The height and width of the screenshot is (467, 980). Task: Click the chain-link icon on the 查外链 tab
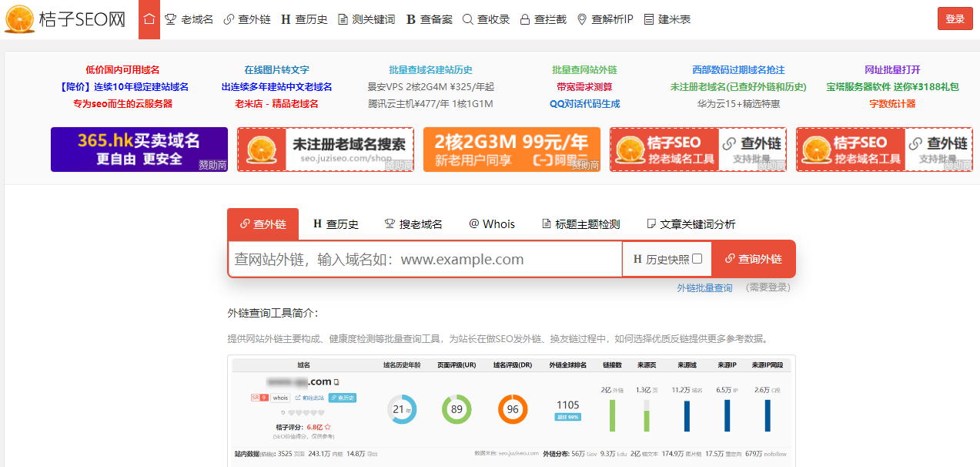(x=245, y=223)
